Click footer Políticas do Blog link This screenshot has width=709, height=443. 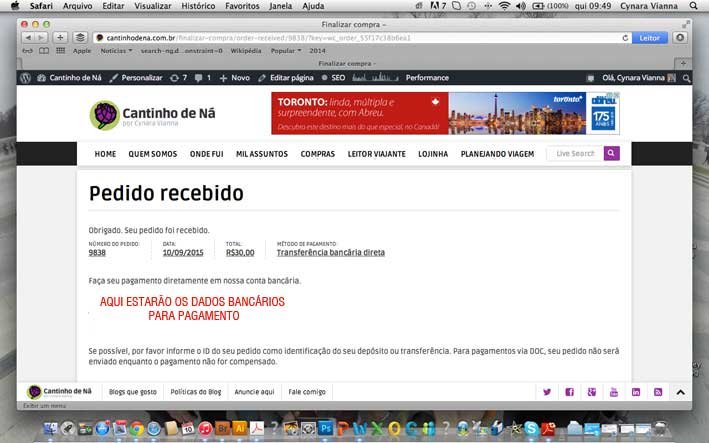pos(196,392)
